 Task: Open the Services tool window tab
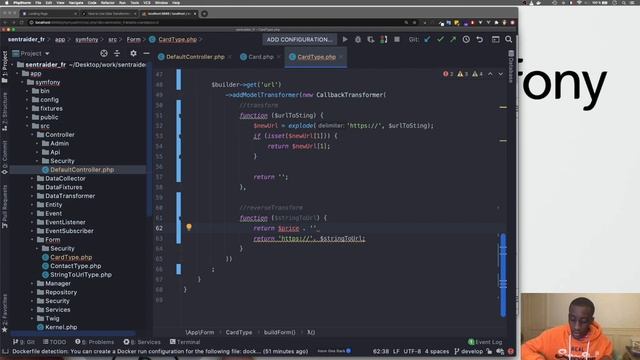click(x=142, y=342)
